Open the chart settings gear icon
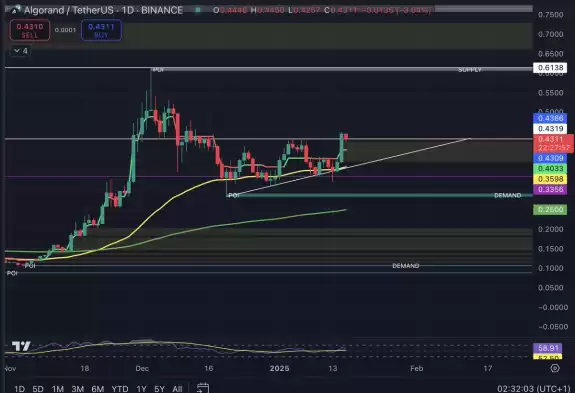This screenshot has height=393, width=575. 555,368
